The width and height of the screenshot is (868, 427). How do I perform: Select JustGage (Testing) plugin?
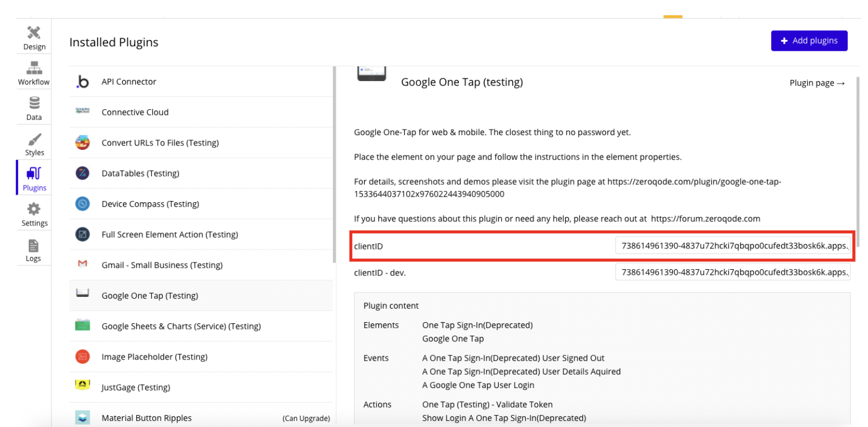(x=135, y=388)
